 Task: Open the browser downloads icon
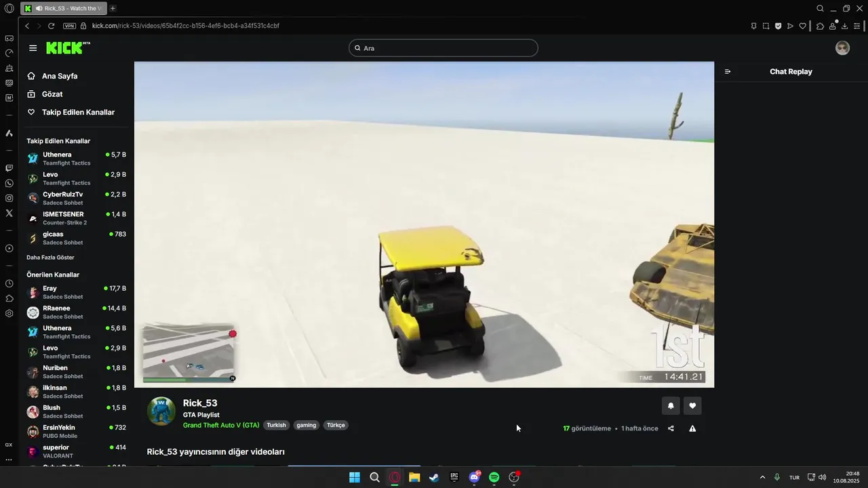pos(844,26)
